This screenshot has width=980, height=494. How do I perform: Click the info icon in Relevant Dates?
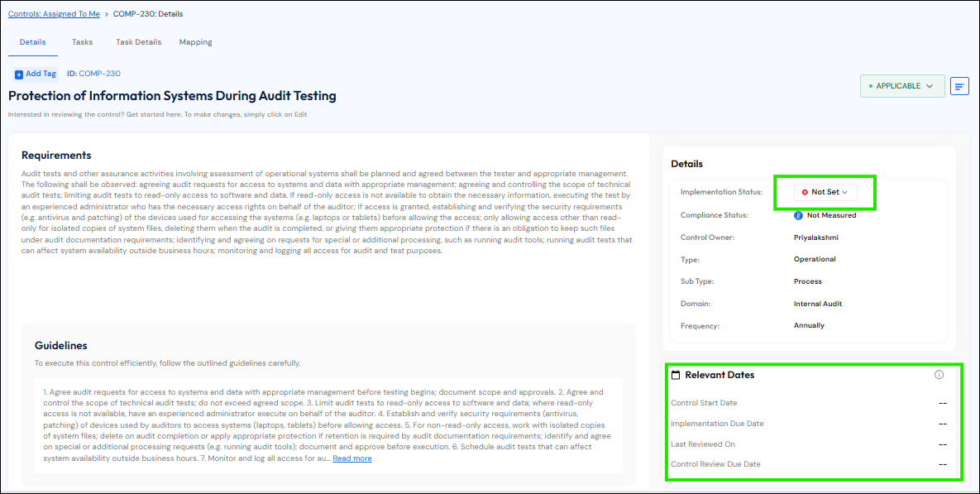click(x=939, y=375)
